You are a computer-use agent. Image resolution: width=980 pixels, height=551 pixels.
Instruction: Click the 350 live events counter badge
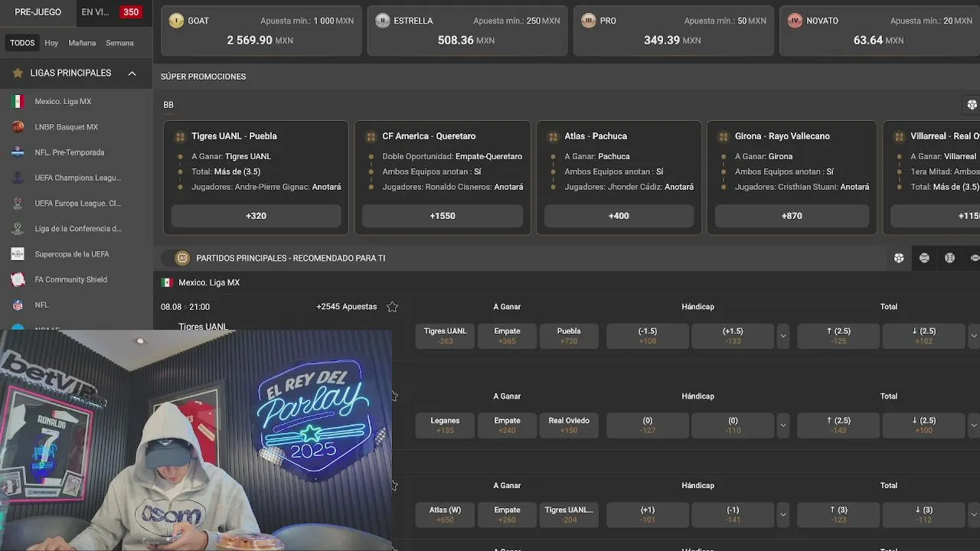point(131,12)
